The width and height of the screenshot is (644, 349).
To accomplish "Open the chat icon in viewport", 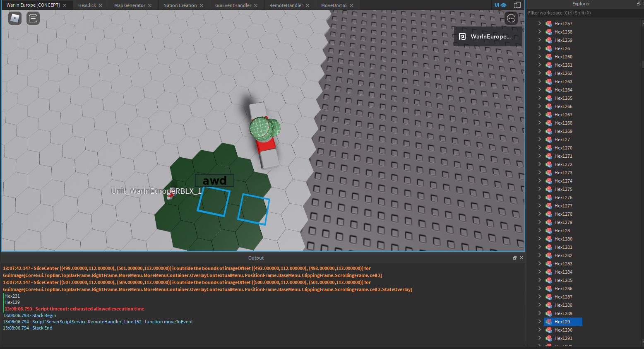I will (33, 18).
